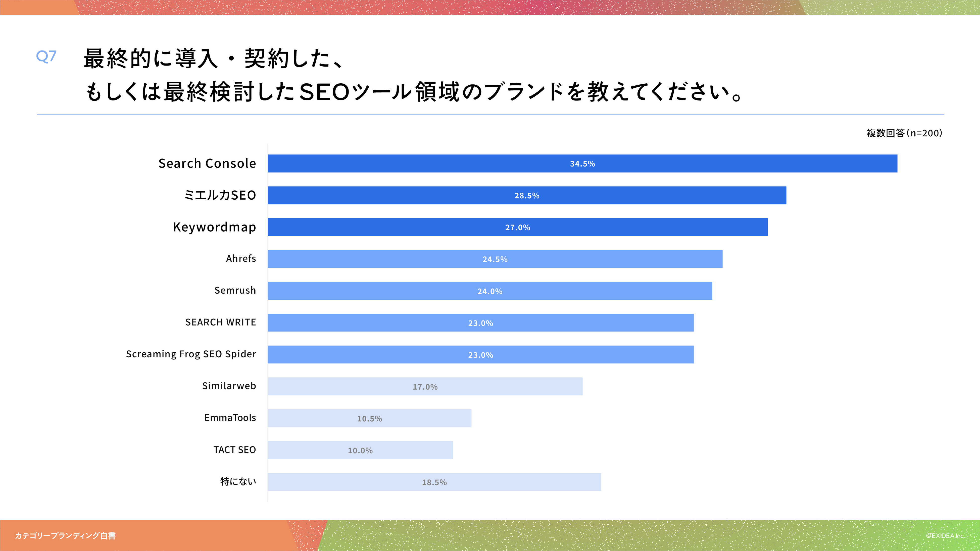Select the Similarweb 17.0% bar
Image resolution: width=980 pixels, height=551 pixels.
point(425,386)
